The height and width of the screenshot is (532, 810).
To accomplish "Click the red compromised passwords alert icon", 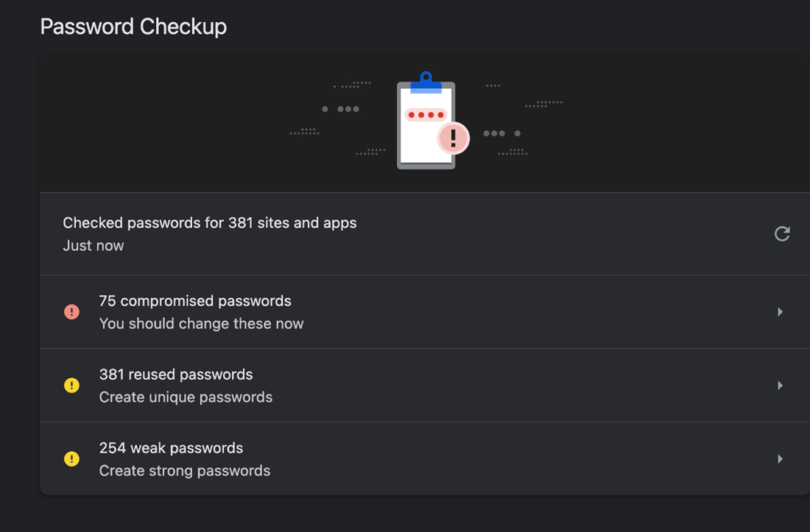I will tap(72, 312).
